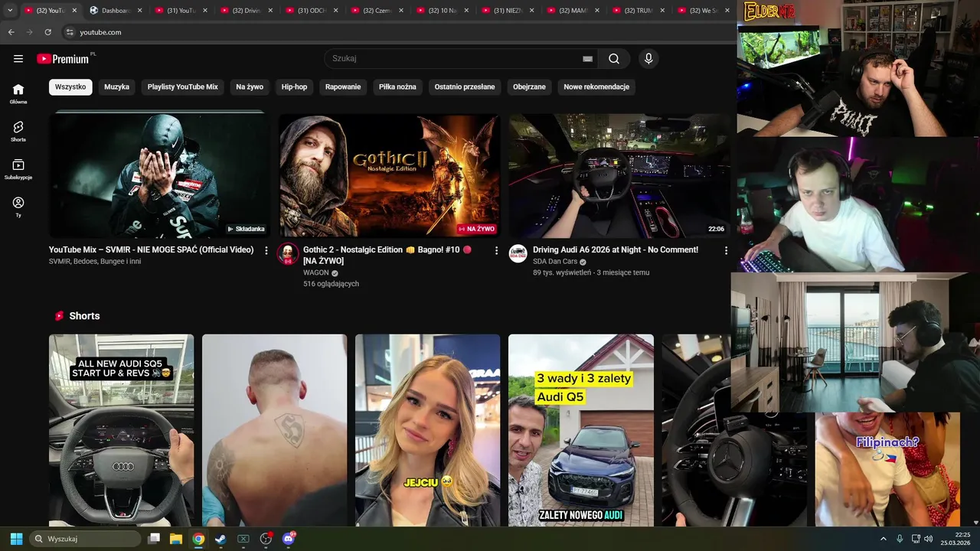The width and height of the screenshot is (980, 551).
Task: Reload the YouTube page
Action: [x=47, y=32]
